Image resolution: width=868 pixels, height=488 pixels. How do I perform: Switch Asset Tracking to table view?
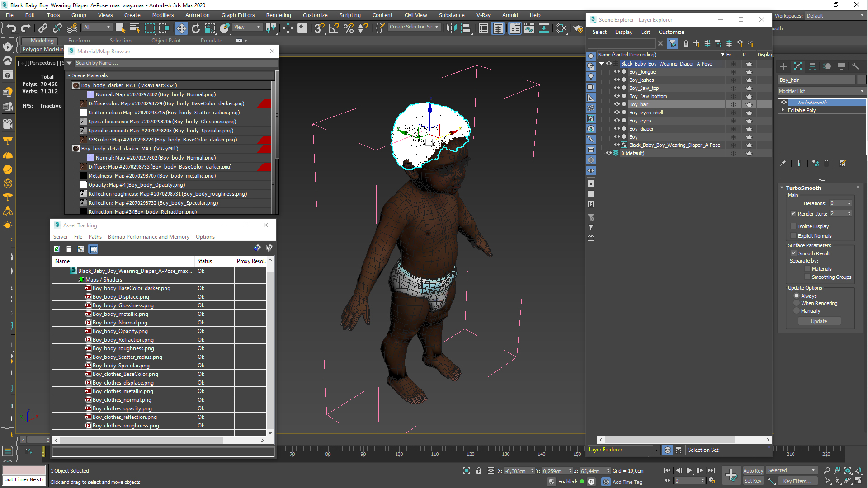(x=94, y=249)
